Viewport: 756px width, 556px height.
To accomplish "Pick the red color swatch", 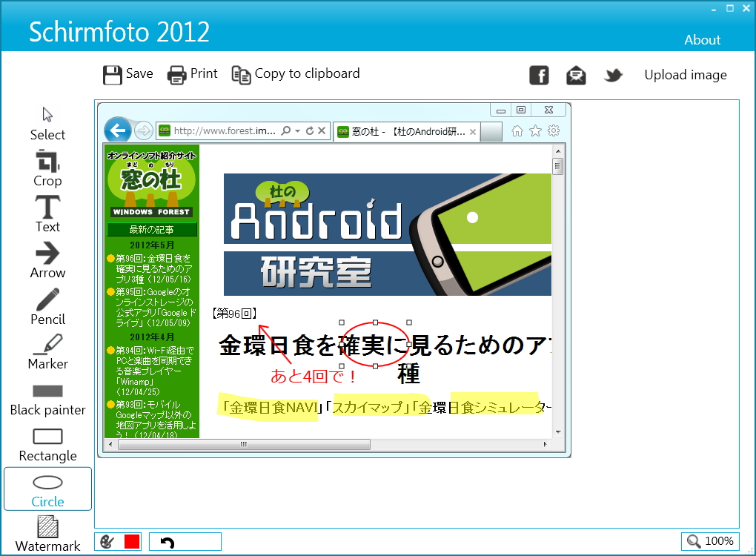I will click(132, 541).
